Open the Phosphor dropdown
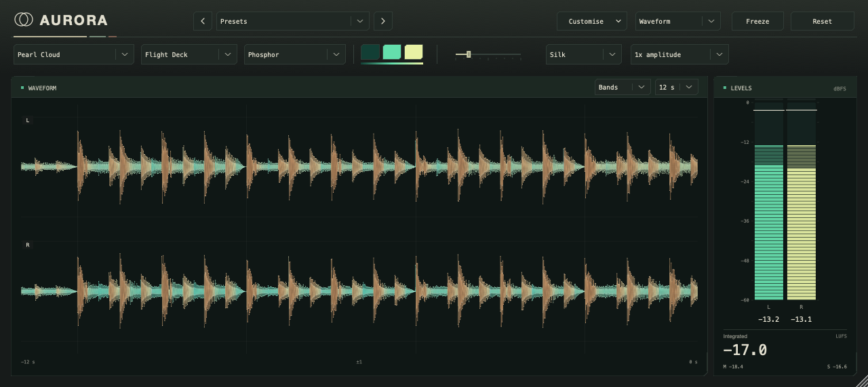Viewport: 868px width, 387px height. coord(295,54)
